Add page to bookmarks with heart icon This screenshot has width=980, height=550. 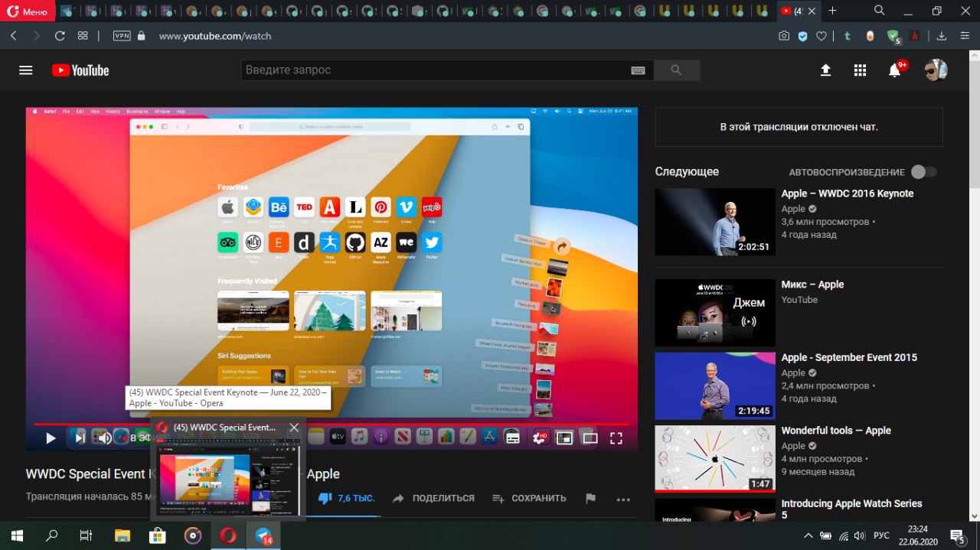(x=821, y=36)
